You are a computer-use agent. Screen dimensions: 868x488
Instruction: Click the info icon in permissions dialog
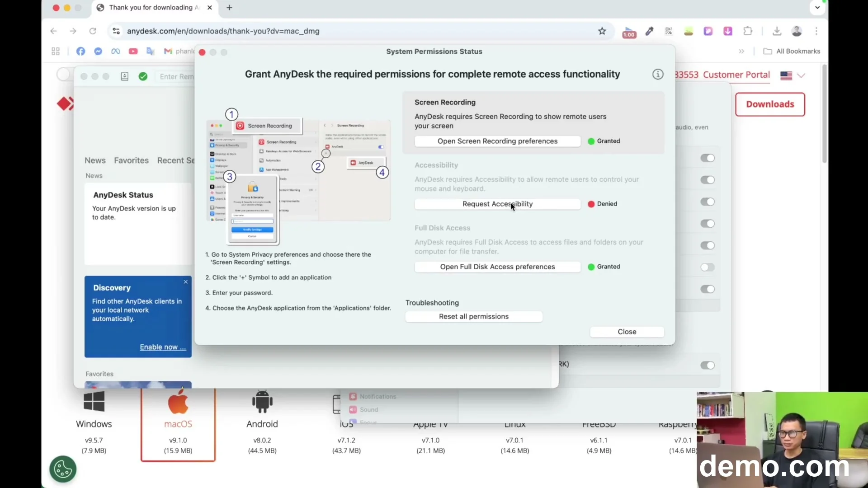[658, 75]
